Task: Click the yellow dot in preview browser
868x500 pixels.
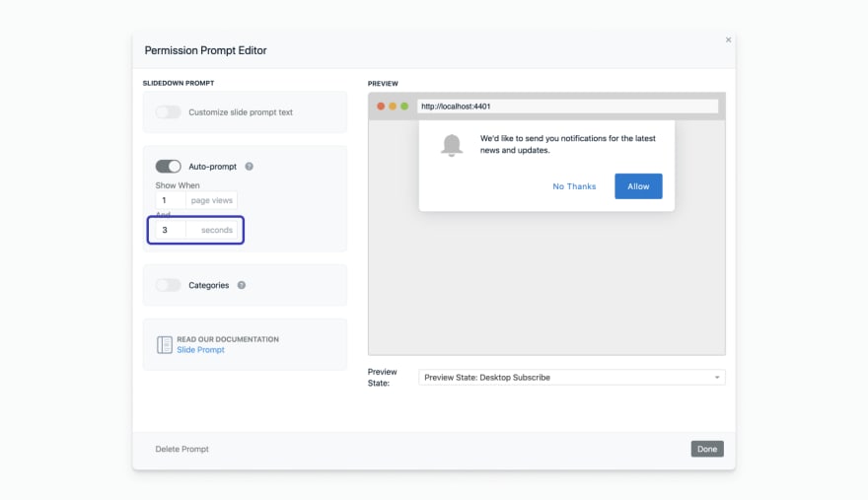Action: click(393, 107)
